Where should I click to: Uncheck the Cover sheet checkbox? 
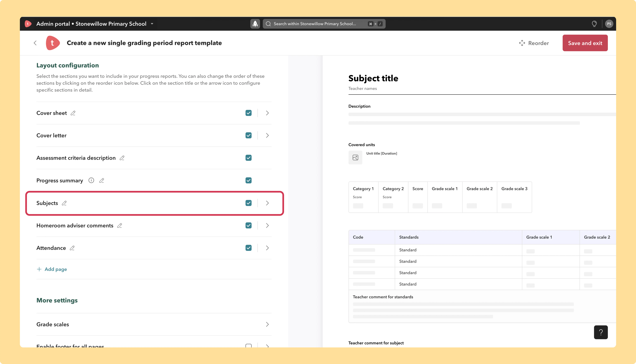coord(248,113)
